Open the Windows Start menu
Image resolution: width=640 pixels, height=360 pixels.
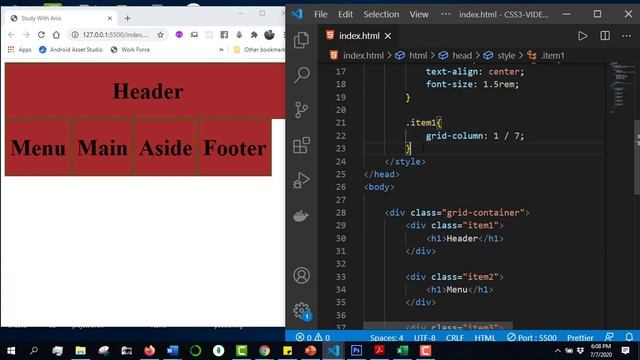pyautogui.click(x=11, y=351)
